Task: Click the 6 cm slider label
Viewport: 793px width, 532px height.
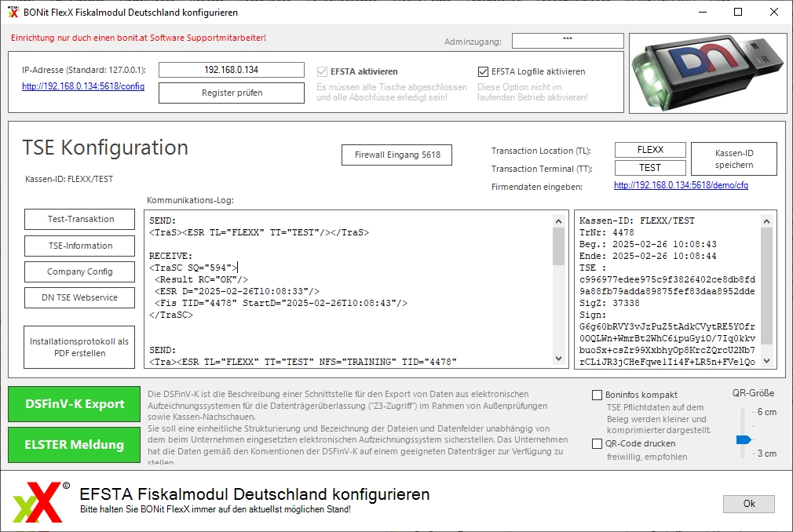Action: (x=767, y=412)
